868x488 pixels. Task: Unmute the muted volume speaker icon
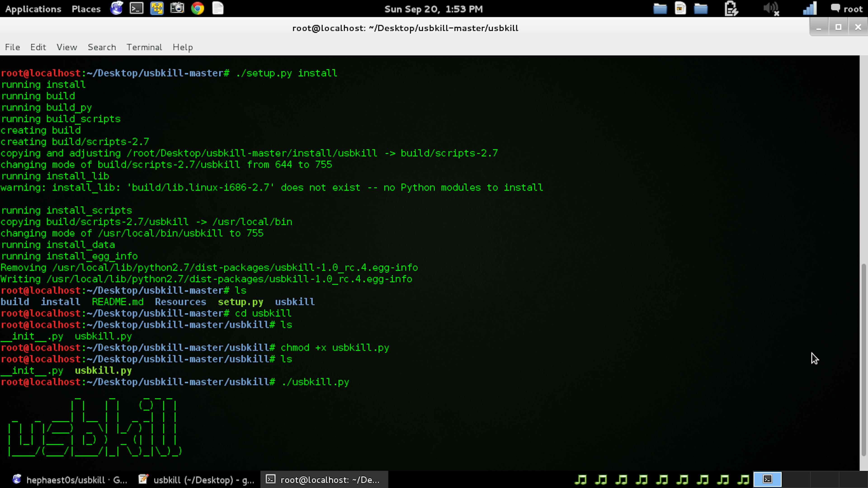771,8
